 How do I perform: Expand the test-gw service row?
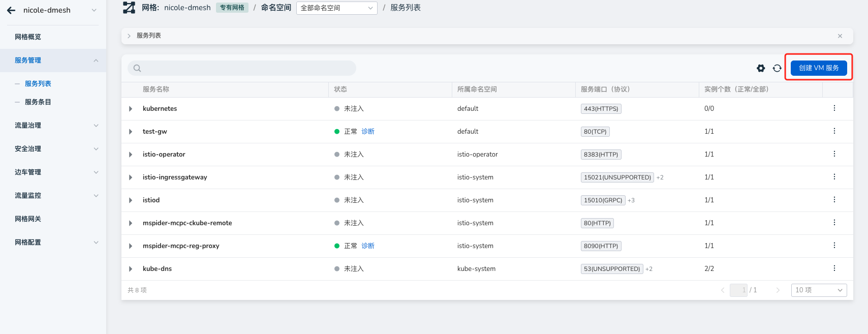[131, 132]
